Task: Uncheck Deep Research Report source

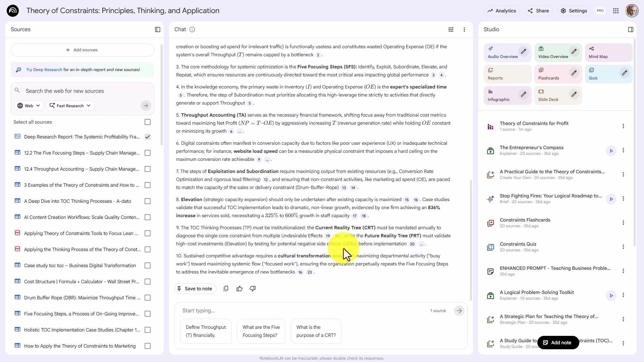Action: click(x=148, y=137)
